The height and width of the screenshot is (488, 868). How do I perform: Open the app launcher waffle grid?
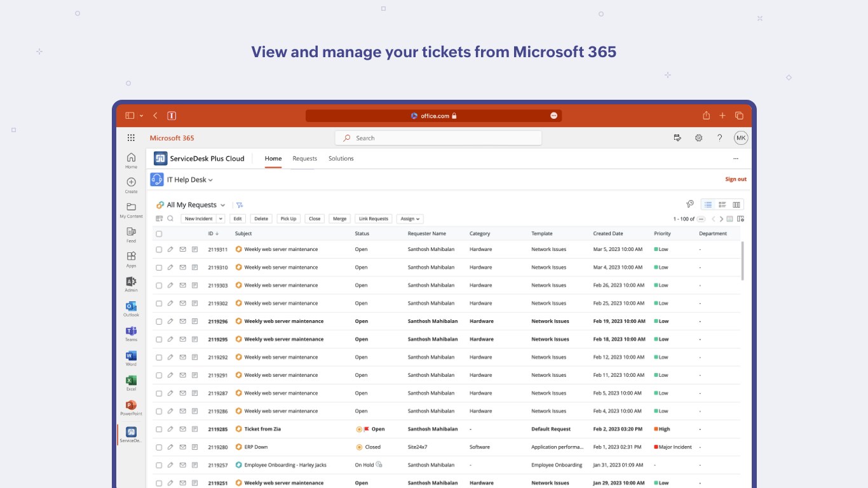(x=131, y=138)
